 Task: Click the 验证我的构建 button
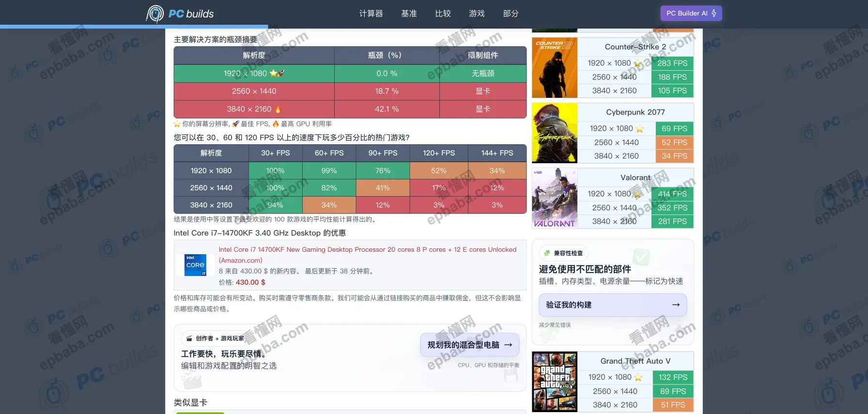tap(613, 305)
